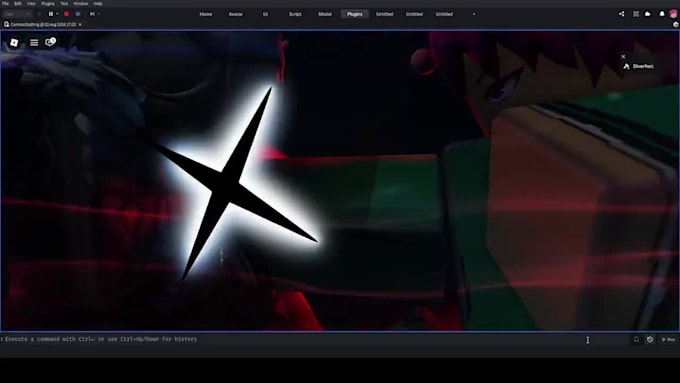Expand the step icon dropdown arrow
This screenshot has height=383, width=680.
(x=98, y=14)
